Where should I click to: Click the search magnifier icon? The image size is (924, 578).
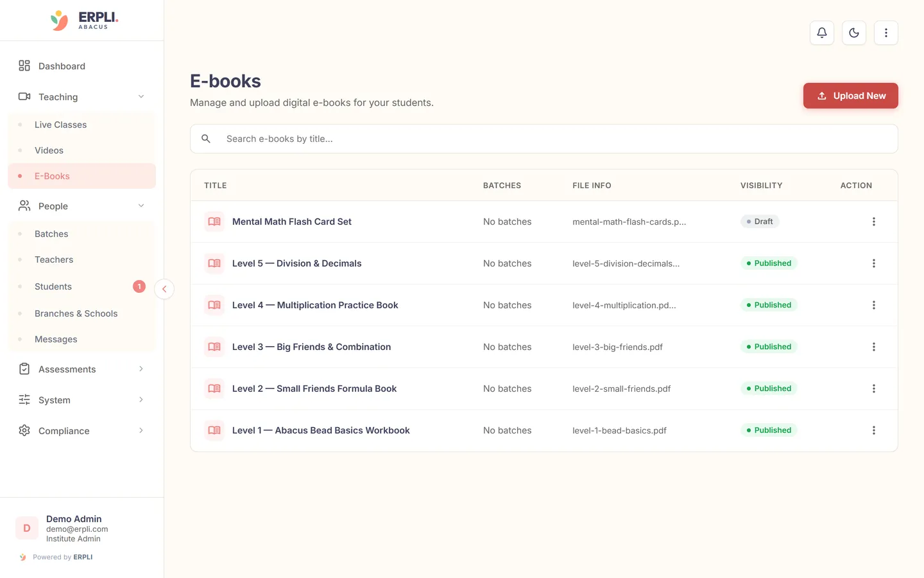coord(206,139)
